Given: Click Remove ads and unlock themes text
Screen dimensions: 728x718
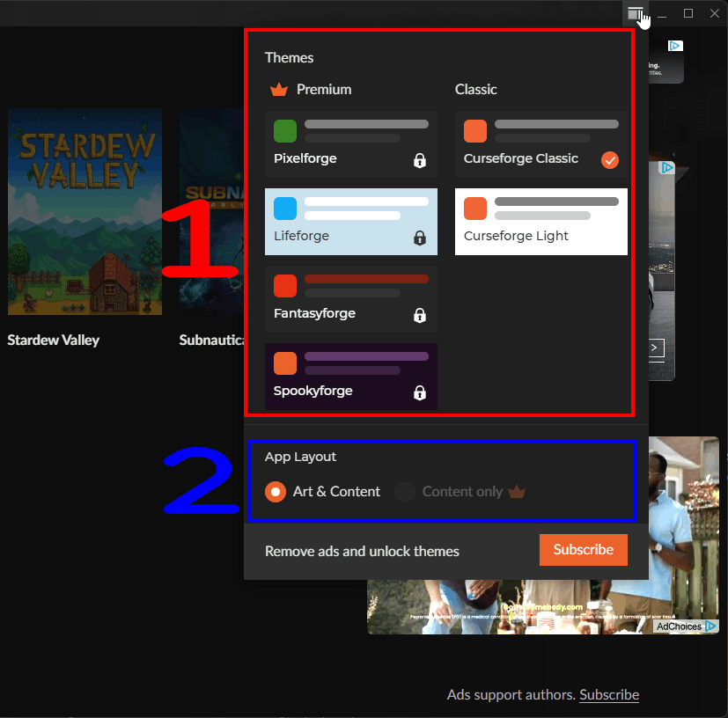Looking at the screenshot, I should [x=362, y=551].
